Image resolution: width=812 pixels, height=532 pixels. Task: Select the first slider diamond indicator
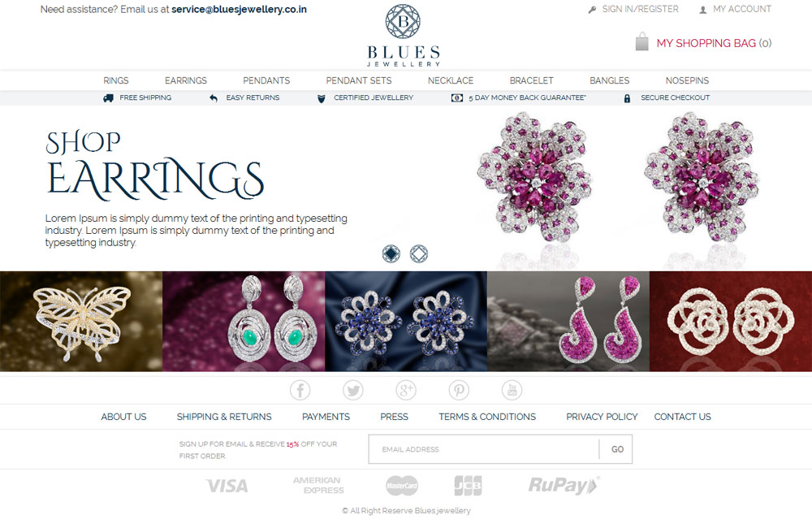point(391,254)
